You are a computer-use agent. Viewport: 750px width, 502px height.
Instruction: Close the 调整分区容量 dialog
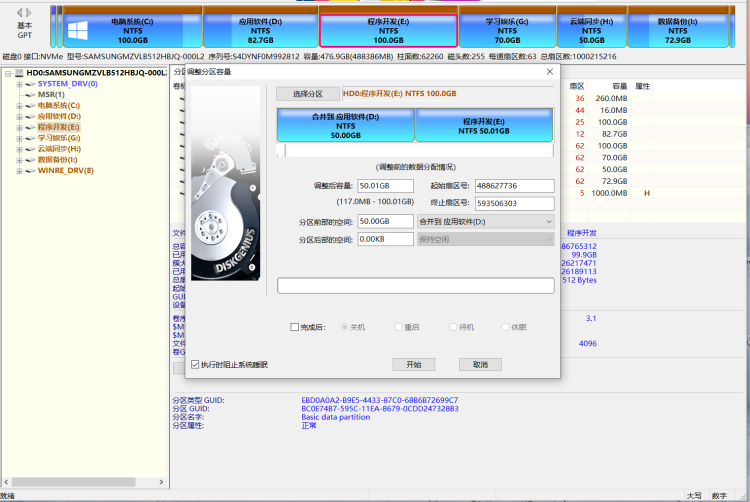tap(550, 72)
